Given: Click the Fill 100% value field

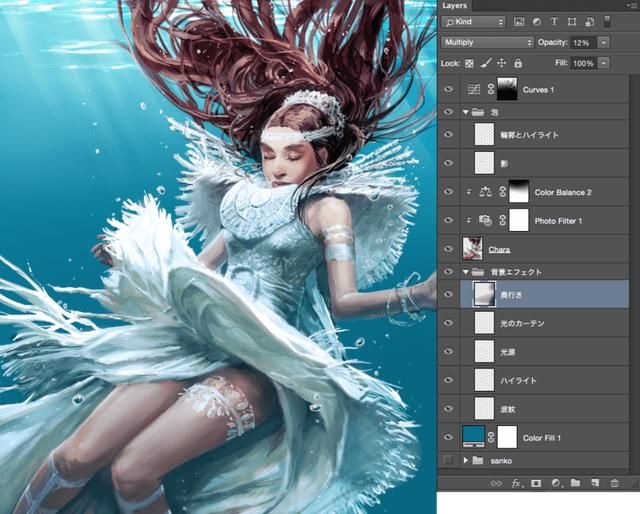Looking at the screenshot, I should 583,63.
